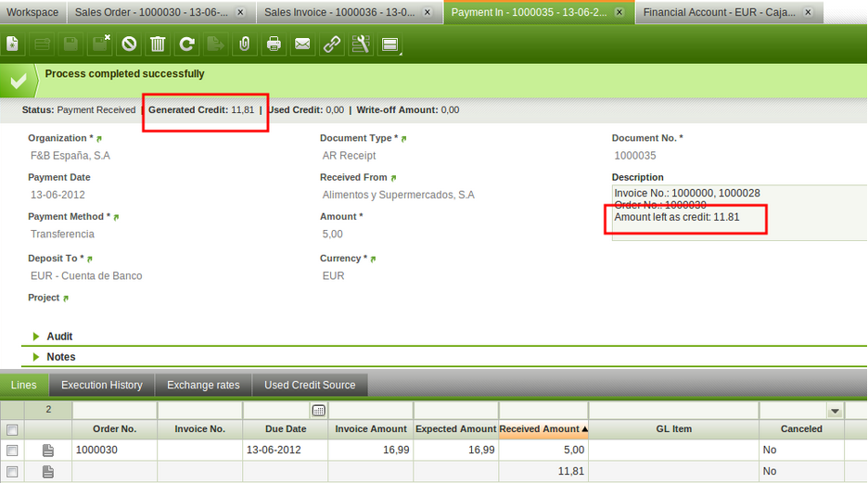Expand the Audit section
868x483 pixels.
[x=37, y=337]
